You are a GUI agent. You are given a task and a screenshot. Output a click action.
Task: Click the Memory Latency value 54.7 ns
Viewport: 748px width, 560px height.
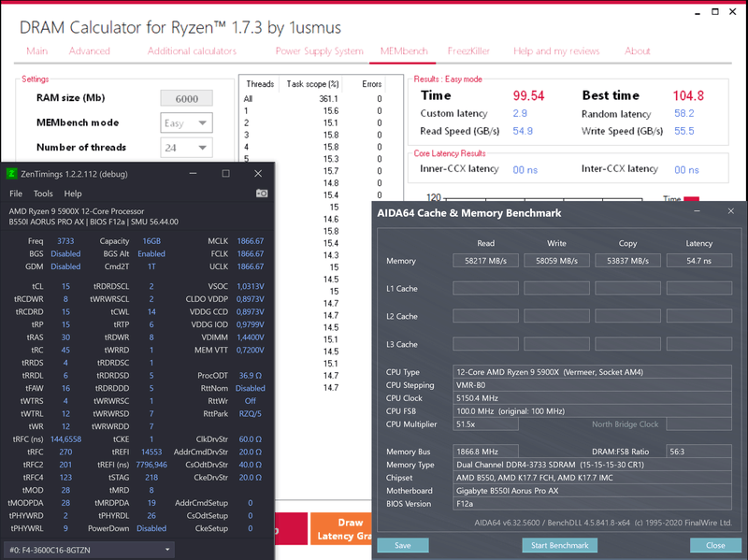[x=698, y=261]
